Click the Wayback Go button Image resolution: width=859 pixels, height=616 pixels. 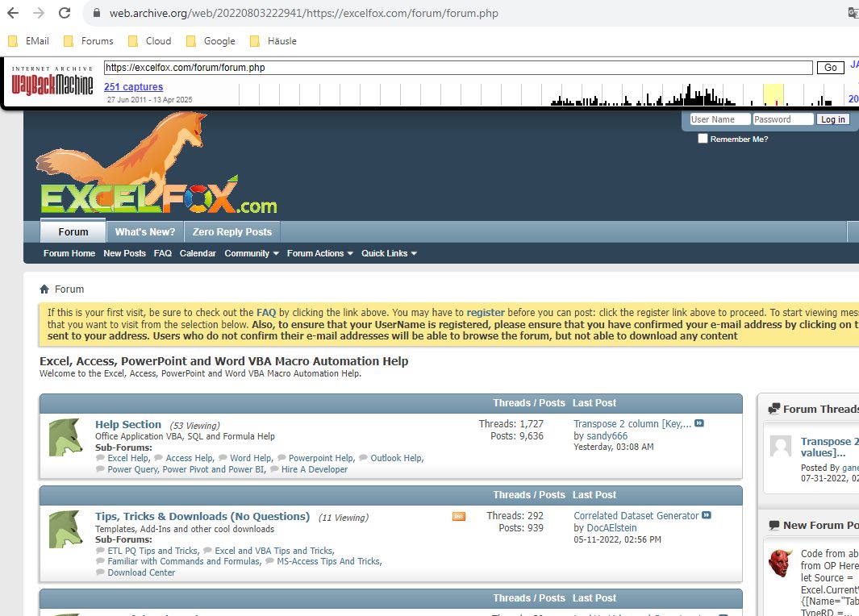point(831,68)
